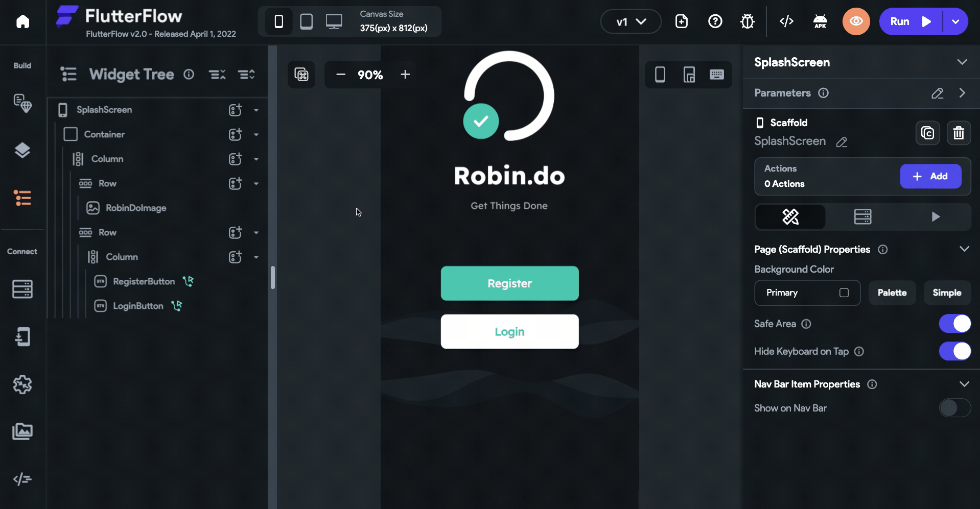Image resolution: width=980 pixels, height=509 pixels.
Task: Click the orange preview eye icon
Action: tap(856, 21)
